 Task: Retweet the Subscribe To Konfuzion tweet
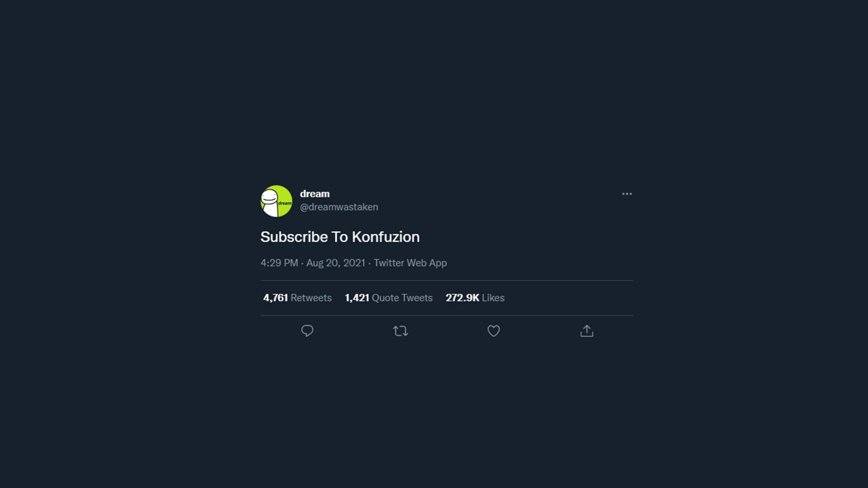[x=400, y=331]
